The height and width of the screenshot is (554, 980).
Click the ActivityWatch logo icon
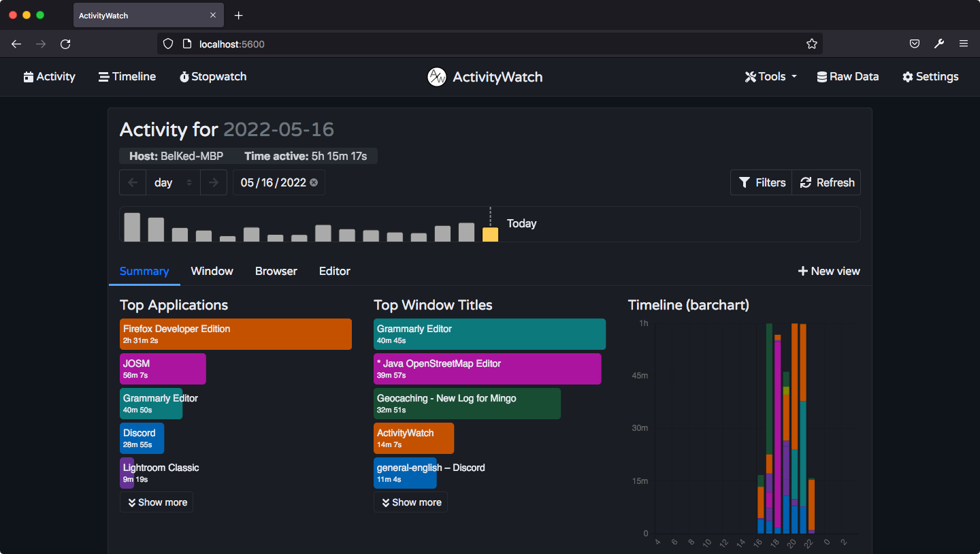click(436, 77)
